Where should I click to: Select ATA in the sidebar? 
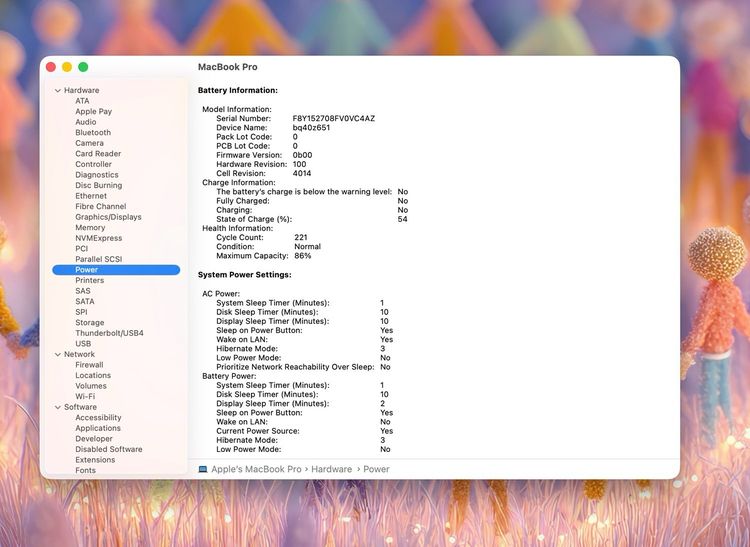[x=82, y=101]
